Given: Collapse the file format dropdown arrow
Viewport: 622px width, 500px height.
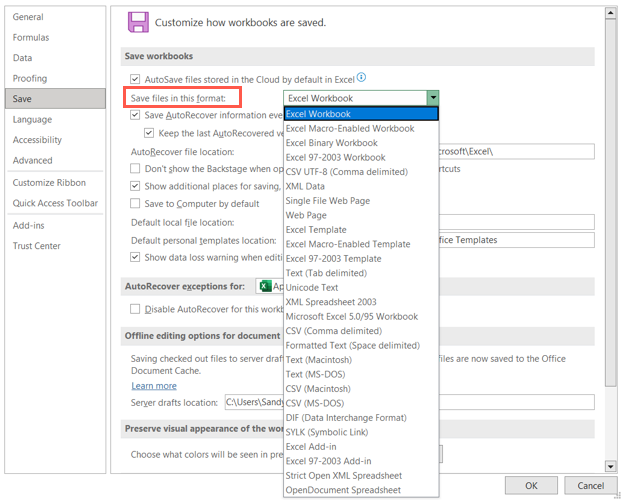Looking at the screenshot, I should pyautogui.click(x=433, y=98).
